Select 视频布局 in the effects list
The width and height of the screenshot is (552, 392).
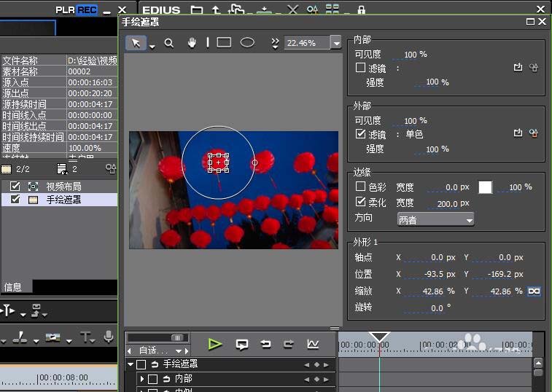63,186
